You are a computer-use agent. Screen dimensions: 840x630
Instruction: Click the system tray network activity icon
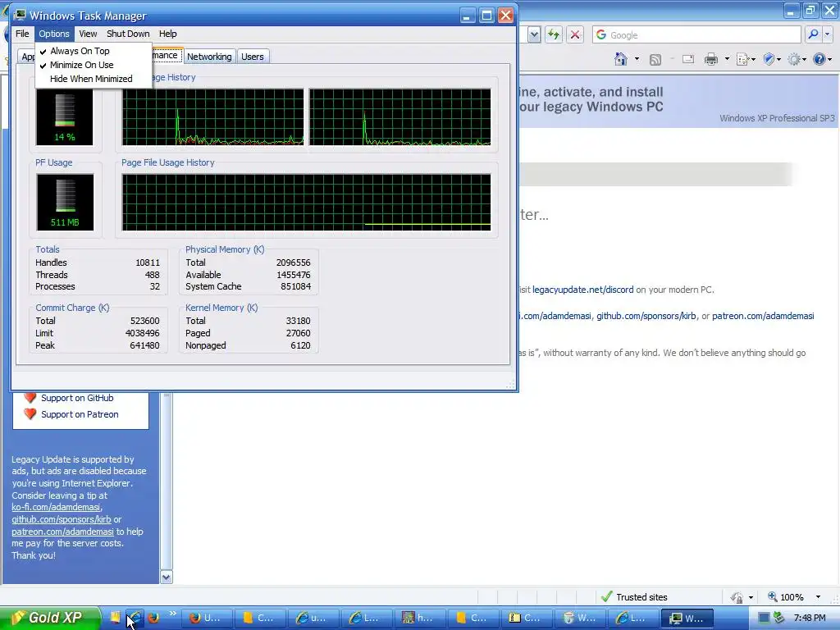point(778,618)
